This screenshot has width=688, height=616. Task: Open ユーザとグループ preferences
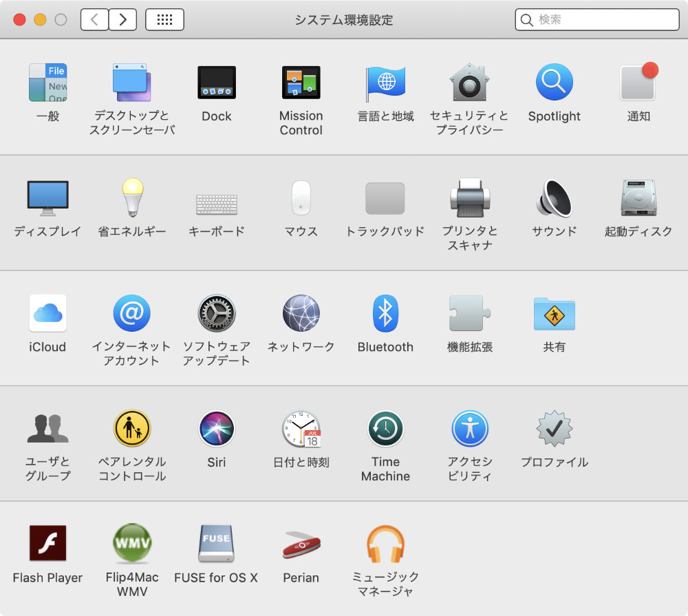(x=48, y=428)
